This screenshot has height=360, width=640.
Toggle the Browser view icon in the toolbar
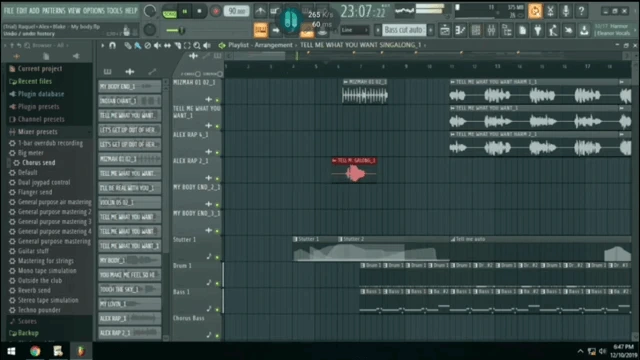(507, 30)
